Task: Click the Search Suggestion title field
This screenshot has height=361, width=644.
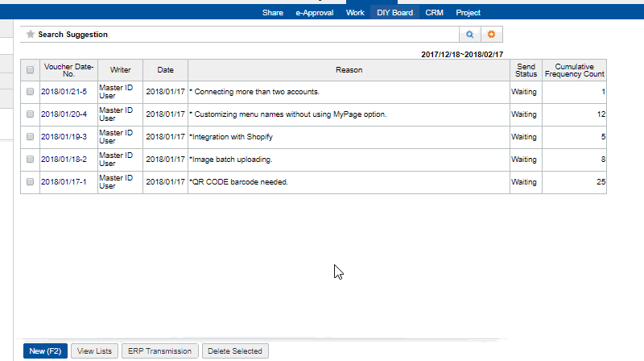Action: click(x=239, y=35)
